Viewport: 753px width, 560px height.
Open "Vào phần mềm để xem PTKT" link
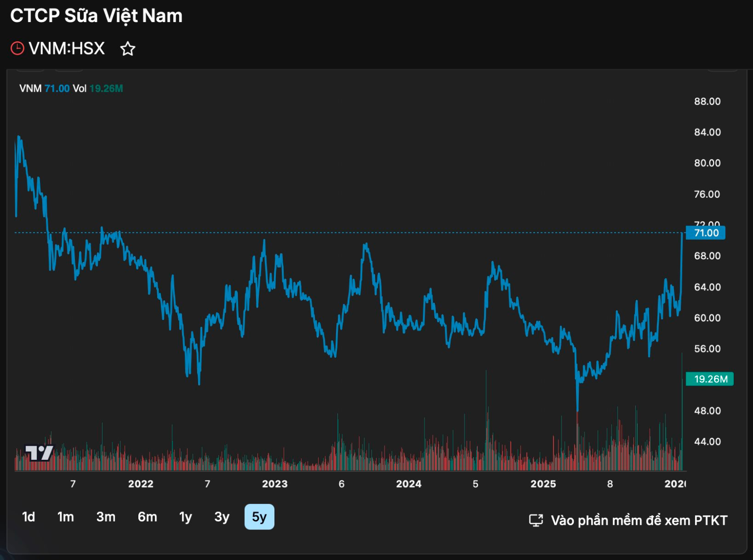point(639,520)
